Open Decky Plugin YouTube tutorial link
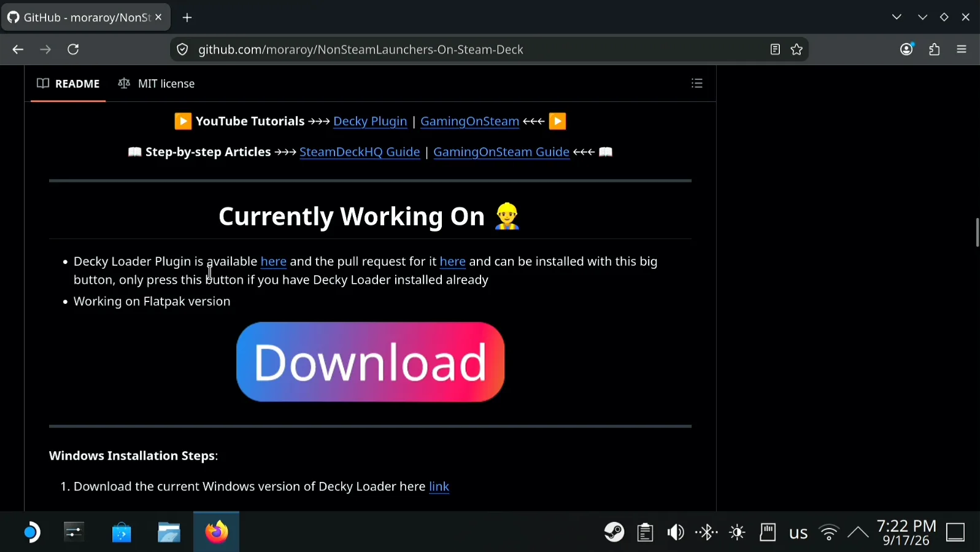This screenshot has height=552, width=980. 370,122
